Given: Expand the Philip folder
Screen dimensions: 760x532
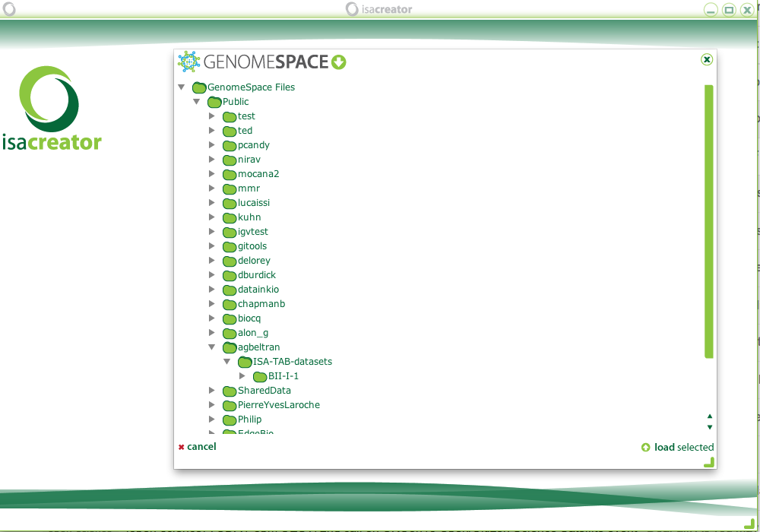Looking at the screenshot, I should pos(212,419).
